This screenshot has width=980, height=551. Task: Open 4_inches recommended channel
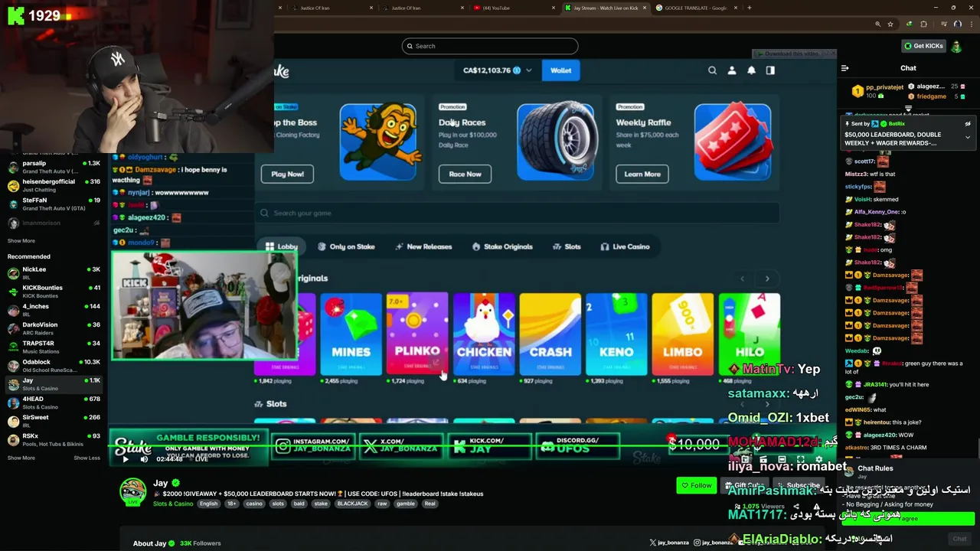coord(54,310)
